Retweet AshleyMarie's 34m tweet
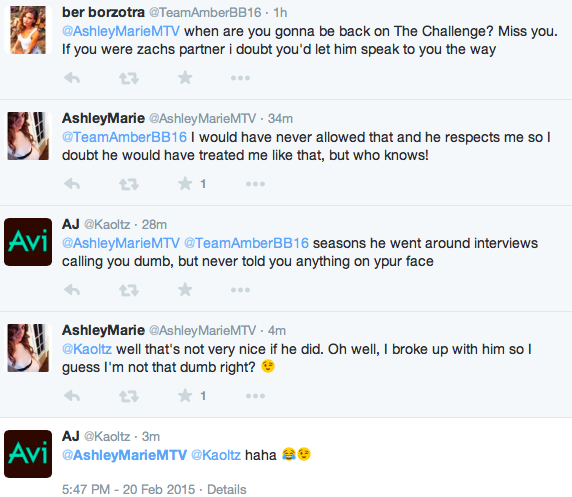The height and width of the screenshot is (497, 572). click(129, 184)
